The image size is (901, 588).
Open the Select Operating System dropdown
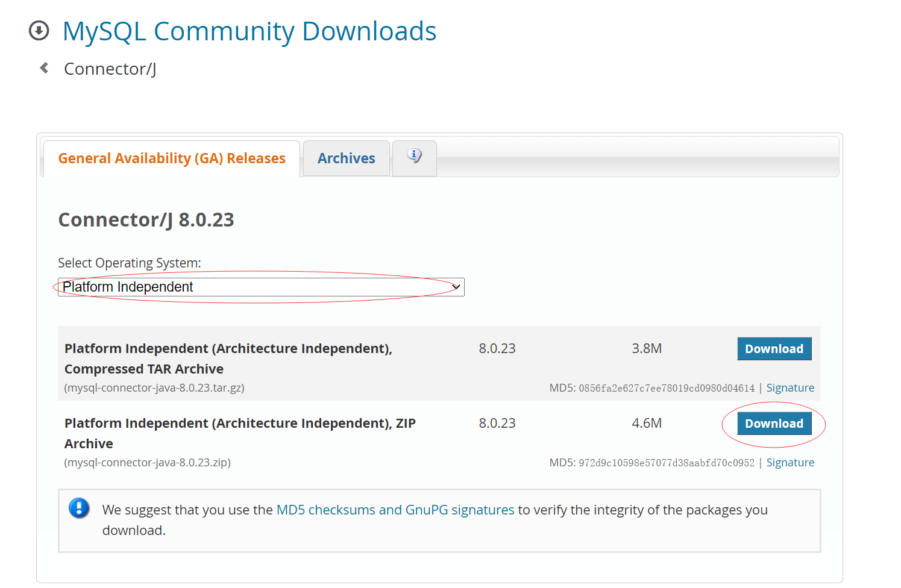click(261, 287)
